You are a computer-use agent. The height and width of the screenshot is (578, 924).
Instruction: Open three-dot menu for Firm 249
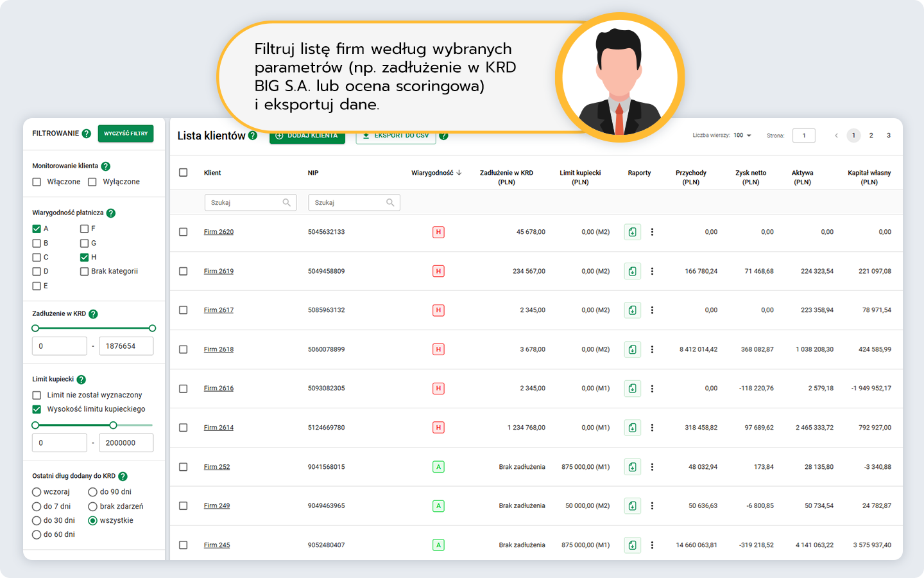pyautogui.click(x=652, y=506)
